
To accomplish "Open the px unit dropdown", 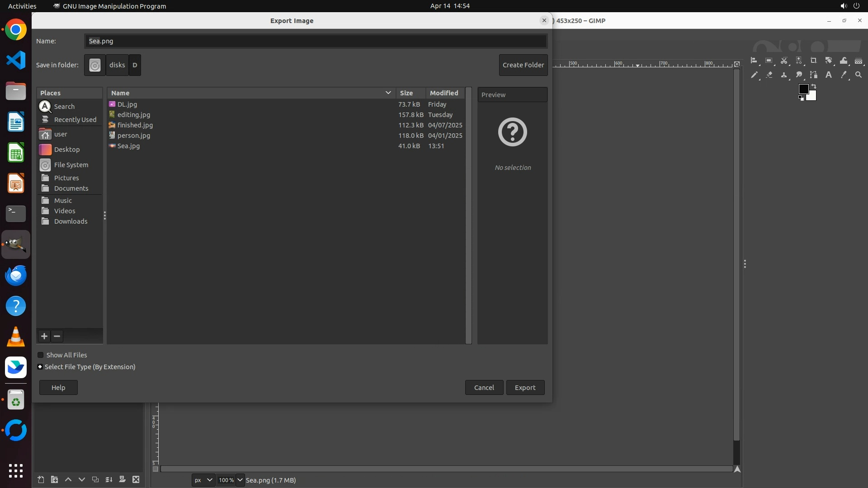I will 203,480.
